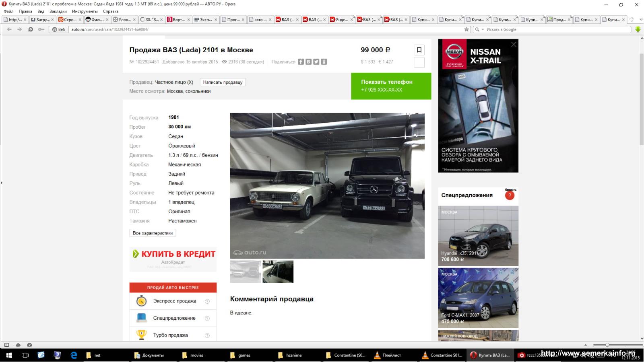Save the listing with the bookmark flag icon
644x362 pixels.
pyautogui.click(x=419, y=50)
